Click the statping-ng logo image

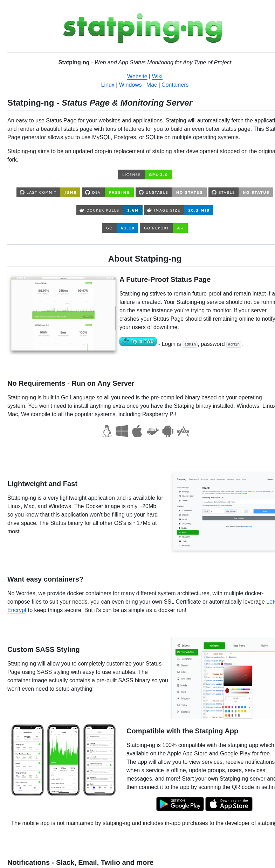[x=142, y=28]
